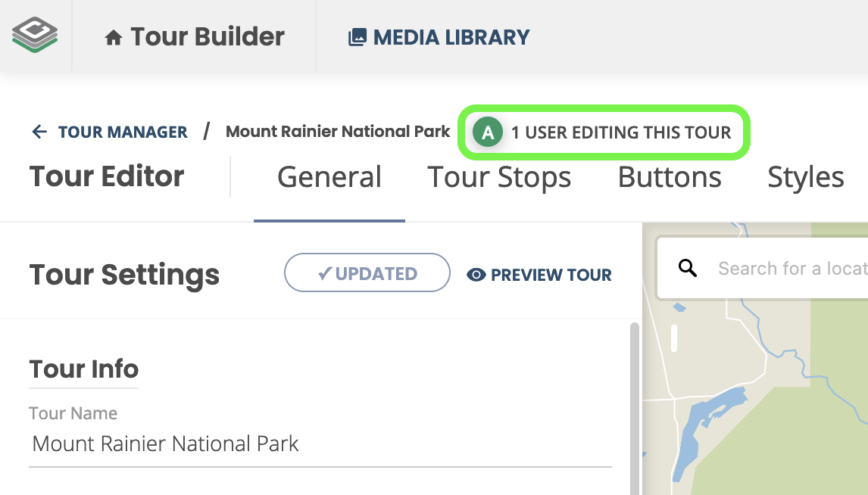The image size is (868, 495).
Task: Click the settings panel vertical scrollbar
Action: (635, 408)
